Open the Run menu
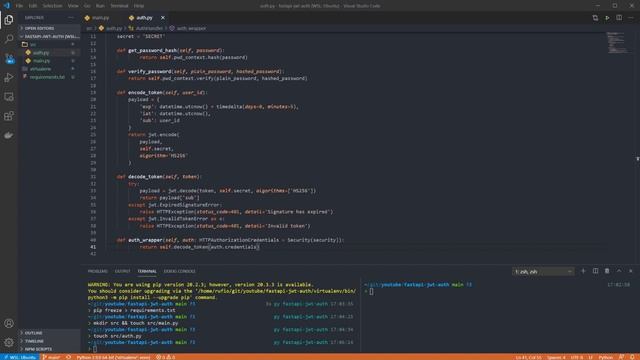This screenshot has height=360, width=640. (100, 6)
